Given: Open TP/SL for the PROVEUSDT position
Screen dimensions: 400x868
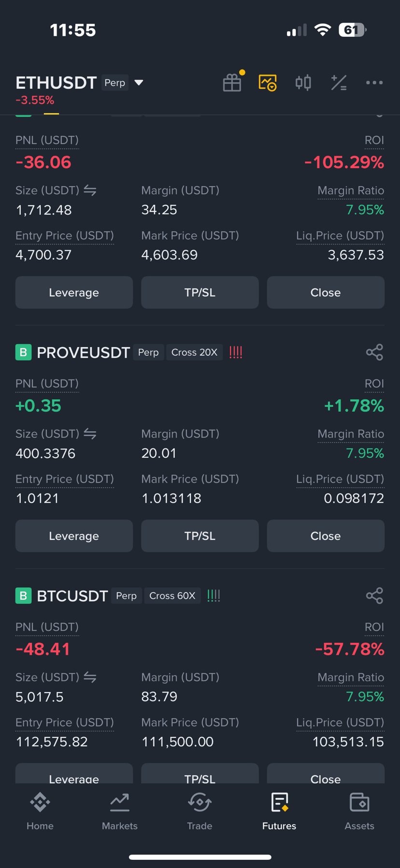Looking at the screenshot, I should [200, 536].
